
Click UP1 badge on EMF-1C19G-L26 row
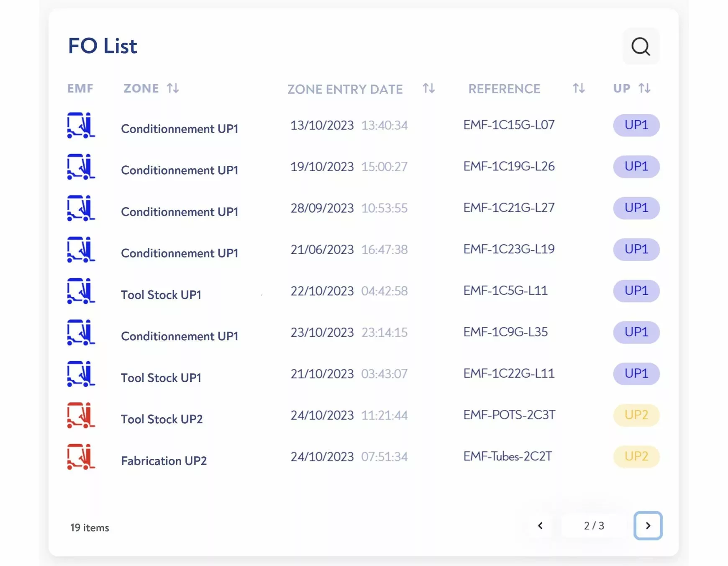636,166
